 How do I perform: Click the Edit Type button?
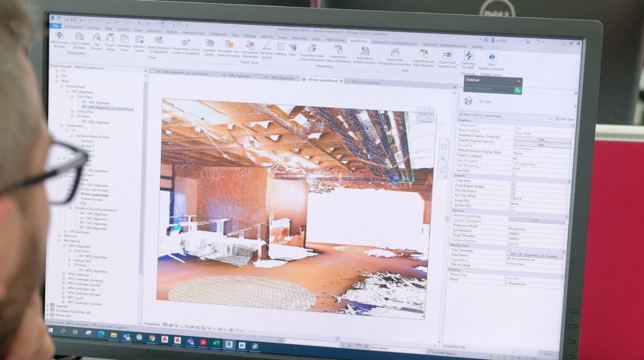[x=564, y=119]
